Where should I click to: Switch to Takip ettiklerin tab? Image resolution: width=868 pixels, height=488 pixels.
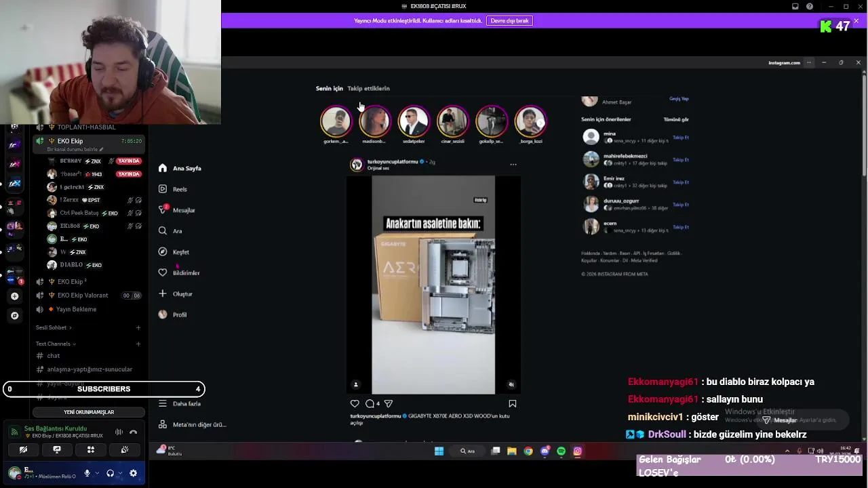(x=368, y=88)
